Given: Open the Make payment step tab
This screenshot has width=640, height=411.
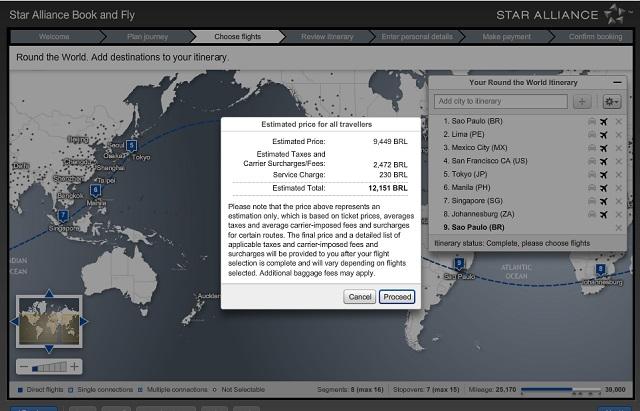Looking at the screenshot, I should click(x=507, y=37).
